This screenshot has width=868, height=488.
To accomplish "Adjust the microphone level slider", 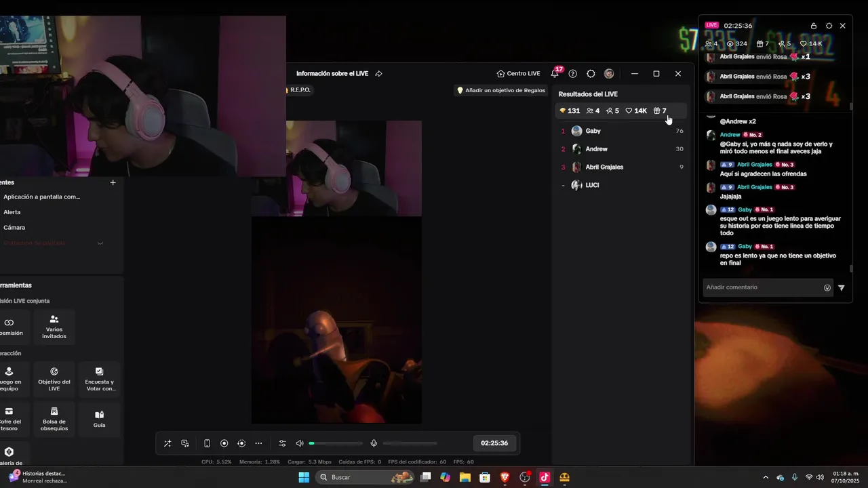I will pos(410,443).
